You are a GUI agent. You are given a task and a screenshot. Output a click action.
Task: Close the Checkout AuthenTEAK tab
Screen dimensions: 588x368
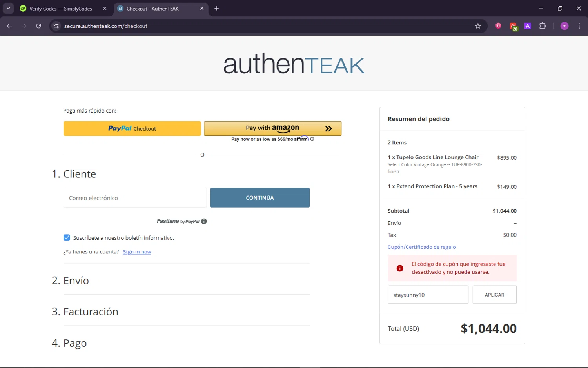coord(202,8)
